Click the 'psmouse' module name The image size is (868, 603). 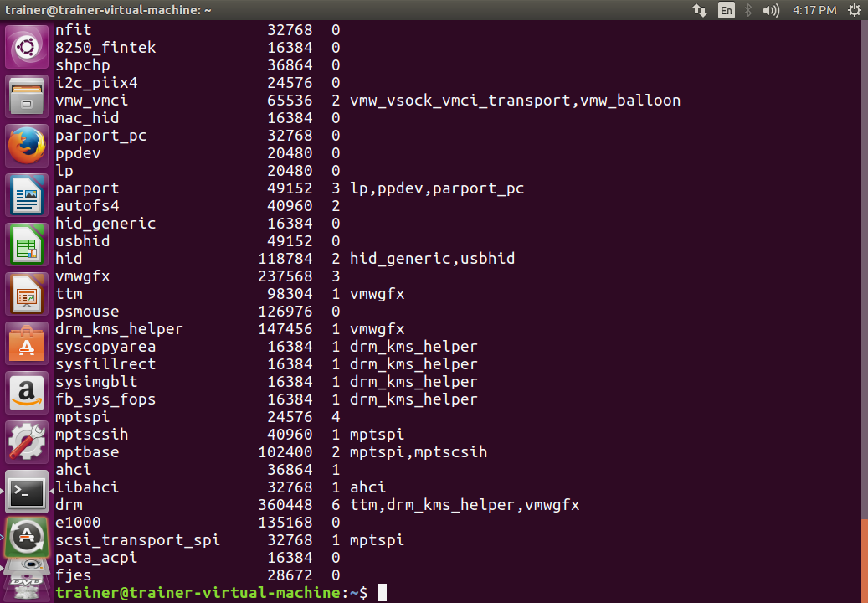click(x=87, y=312)
